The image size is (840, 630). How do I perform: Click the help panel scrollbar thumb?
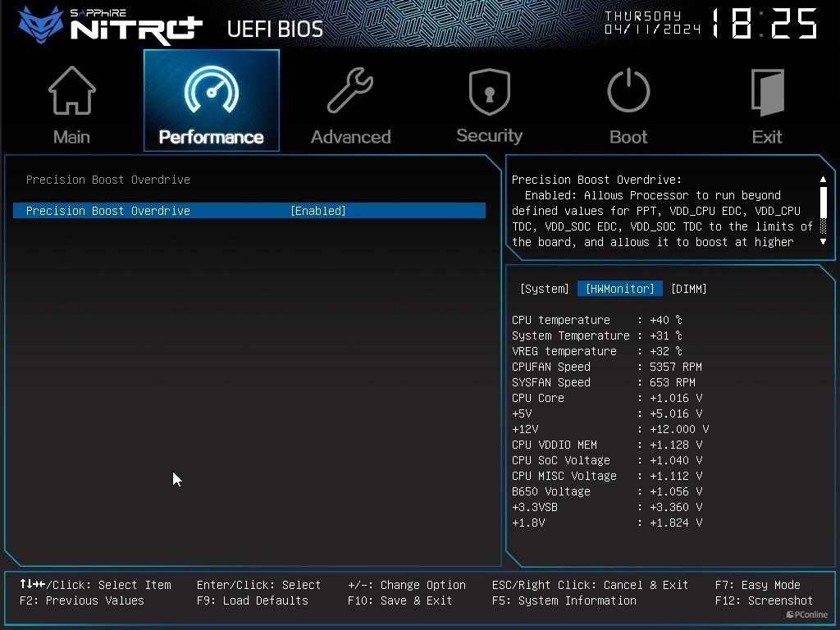click(x=824, y=202)
